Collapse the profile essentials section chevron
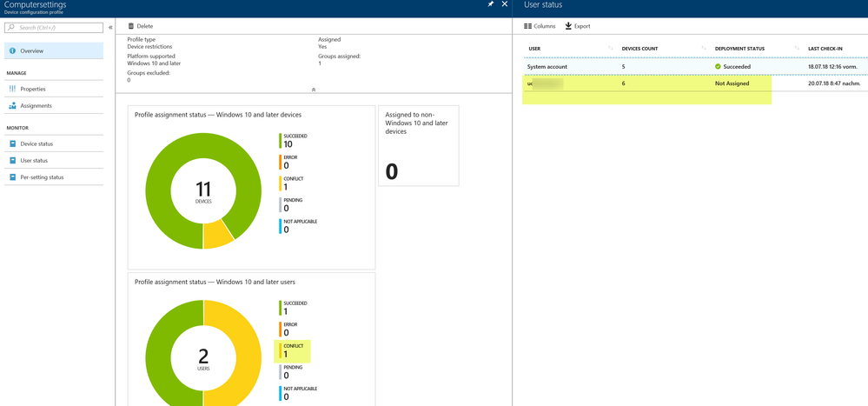Viewport: 868px width, 406px height. point(314,90)
